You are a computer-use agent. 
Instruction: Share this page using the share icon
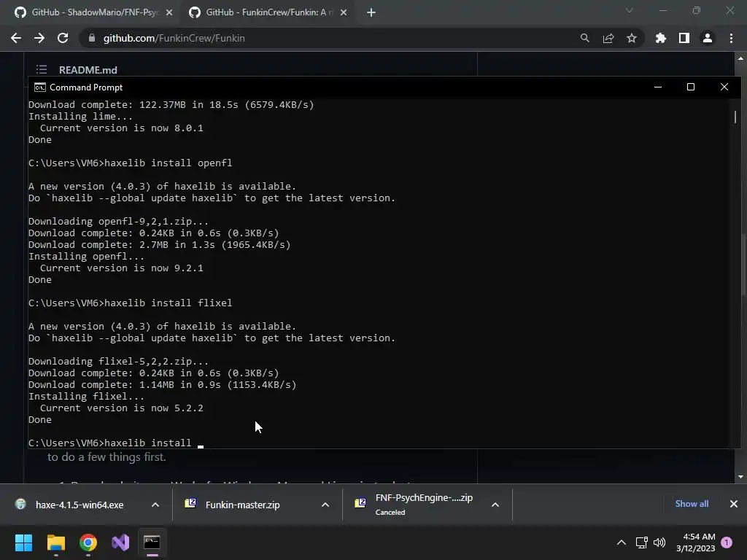click(608, 38)
